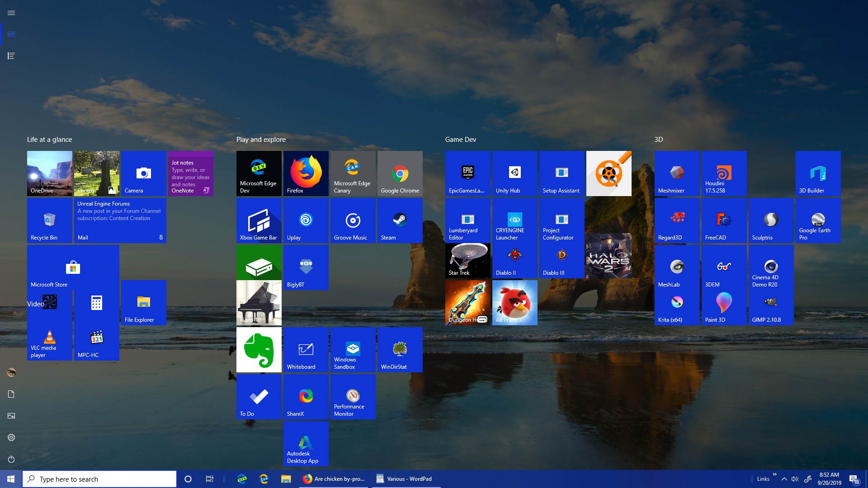Launch AB Friends Angry Birds tile
Image resolution: width=868 pixels, height=488 pixels.
point(514,303)
